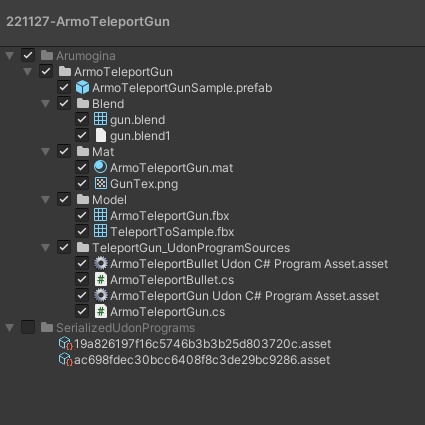Enable the SerializedUdonPrograms folder checkbox
Screen dimensions: 425x425
coord(28,327)
